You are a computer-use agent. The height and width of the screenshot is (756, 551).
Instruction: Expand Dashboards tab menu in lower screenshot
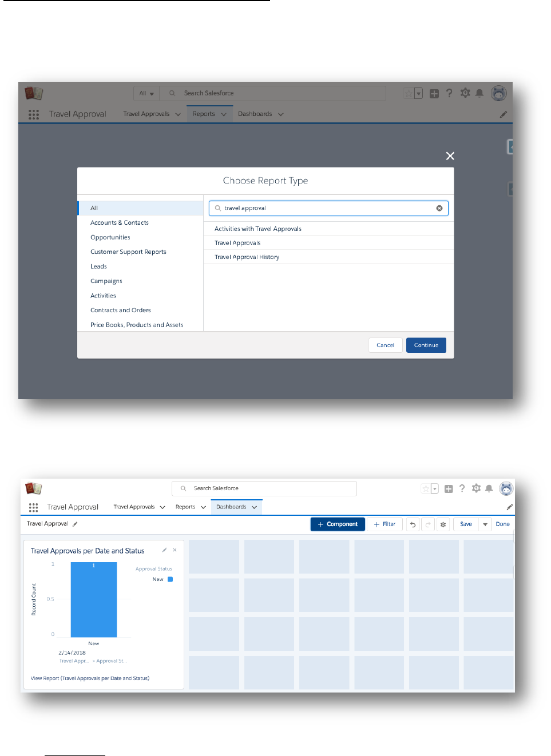(254, 507)
